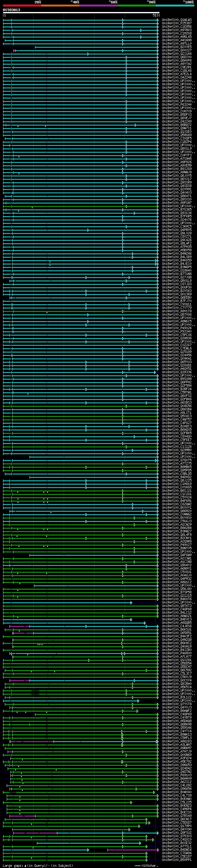Select hit UniRef100_Q9W7I1

(x=177, y=128)
